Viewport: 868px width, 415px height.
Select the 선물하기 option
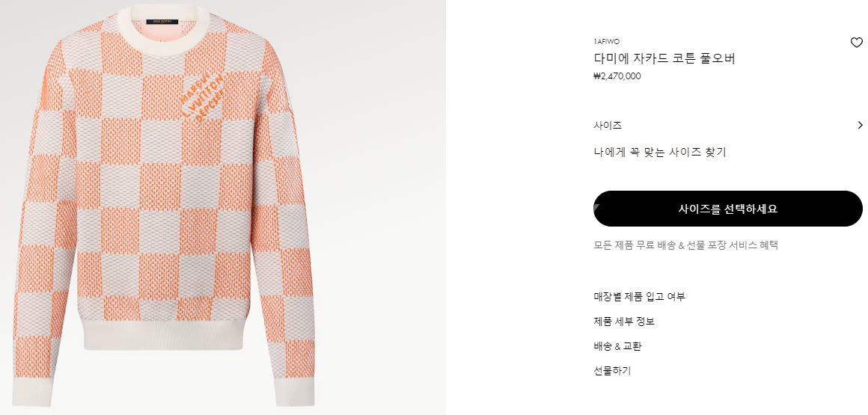[611, 371]
